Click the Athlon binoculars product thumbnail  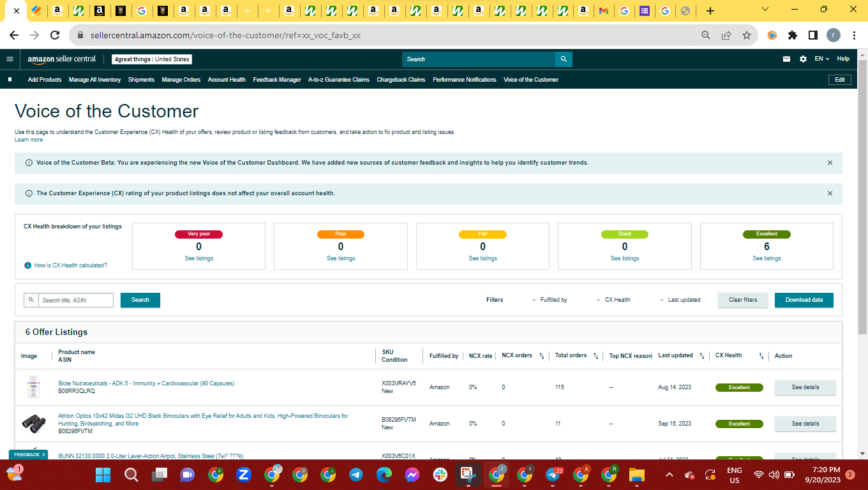(34, 422)
